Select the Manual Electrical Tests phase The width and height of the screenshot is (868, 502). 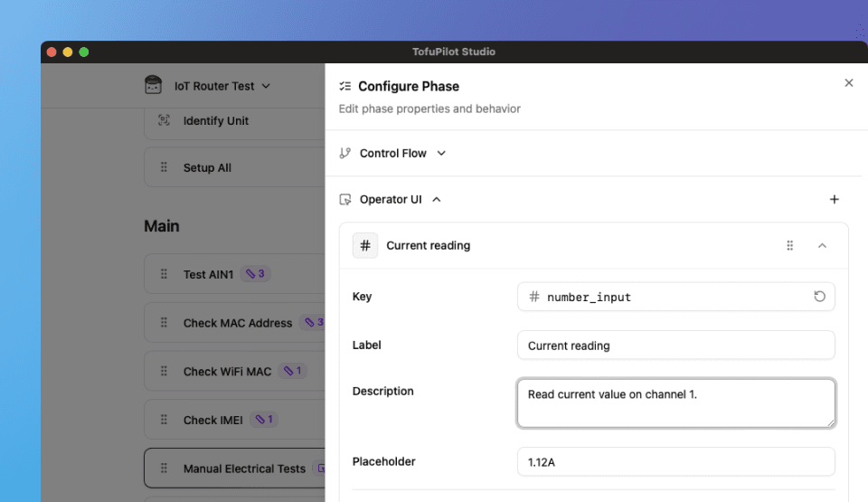(x=244, y=469)
